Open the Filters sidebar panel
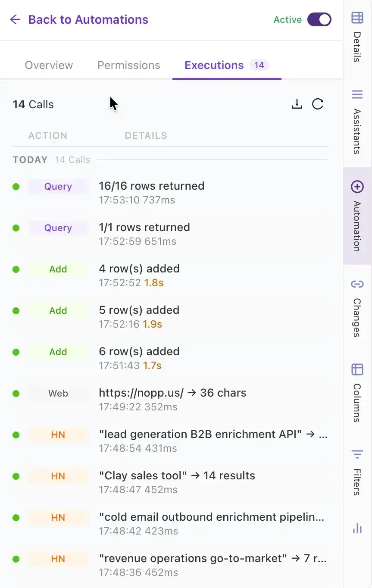 [357, 472]
